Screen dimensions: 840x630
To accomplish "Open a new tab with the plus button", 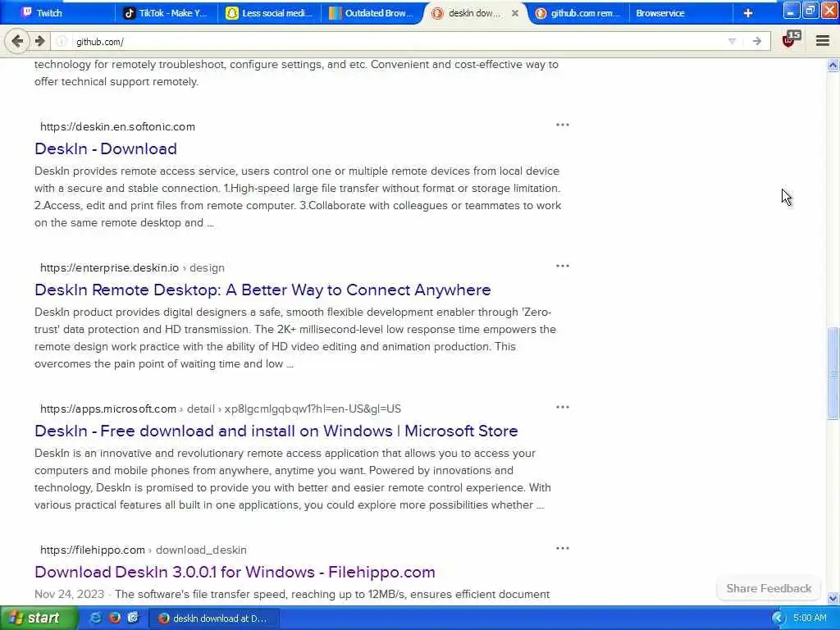I will [x=748, y=13].
